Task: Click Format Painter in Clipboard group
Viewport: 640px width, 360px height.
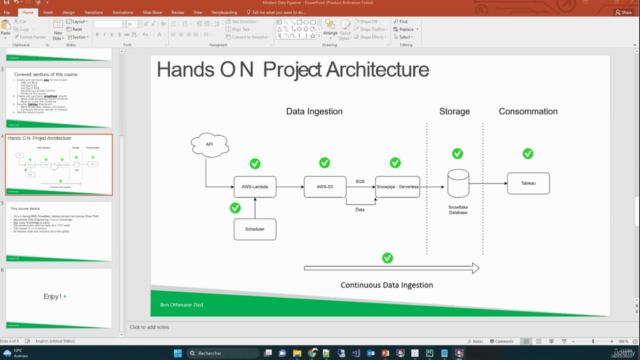Action: pos(30,37)
